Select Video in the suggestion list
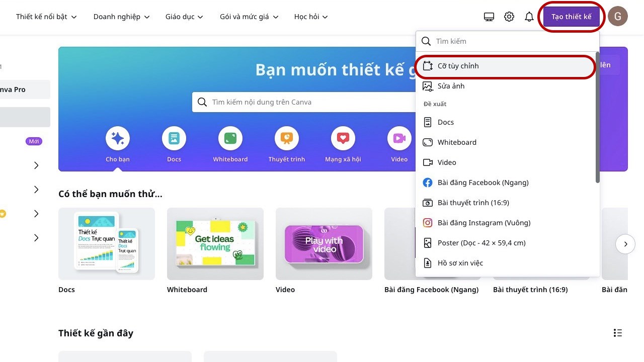This screenshot has height=362, width=644. pos(506,162)
